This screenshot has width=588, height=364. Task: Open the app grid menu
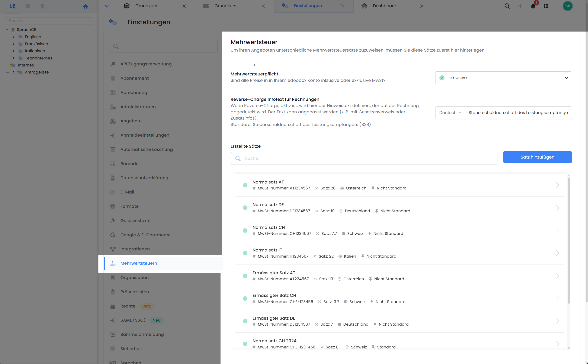pos(546,6)
